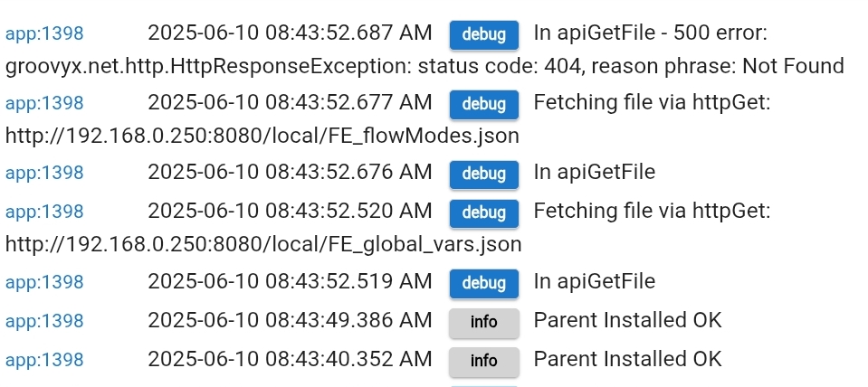Open app:1398 link for 08:43:52.519 entry

44,282
